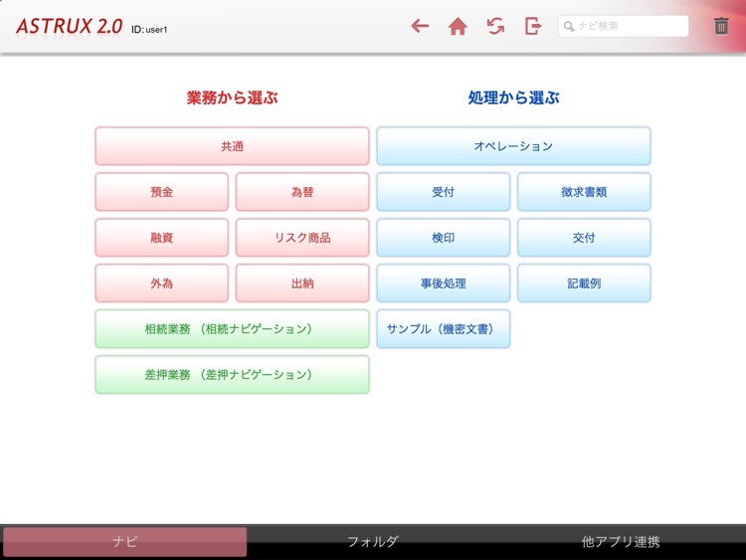Viewport: 746px width, 560px height.
Task: Open サンプル（機密文書）
Action: 443,329
